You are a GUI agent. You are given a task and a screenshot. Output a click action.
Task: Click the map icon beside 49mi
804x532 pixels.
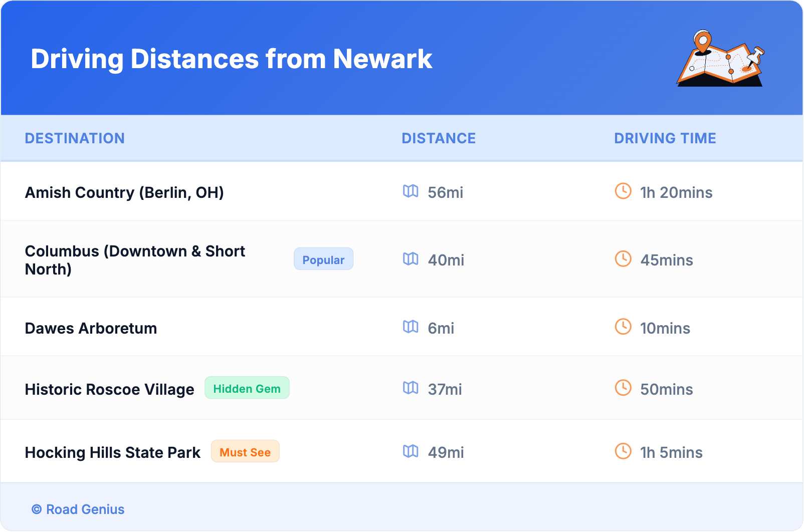(x=411, y=451)
